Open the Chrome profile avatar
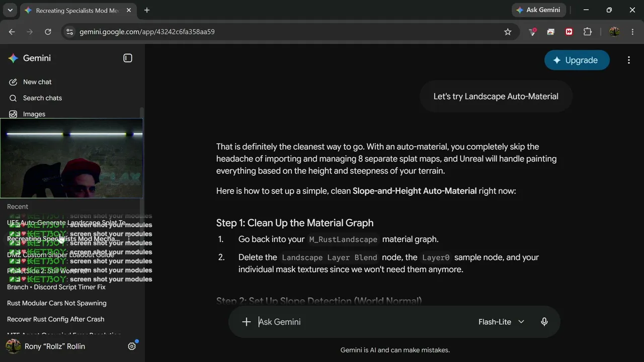Viewport: 644px width, 362px height. [614, 32]
